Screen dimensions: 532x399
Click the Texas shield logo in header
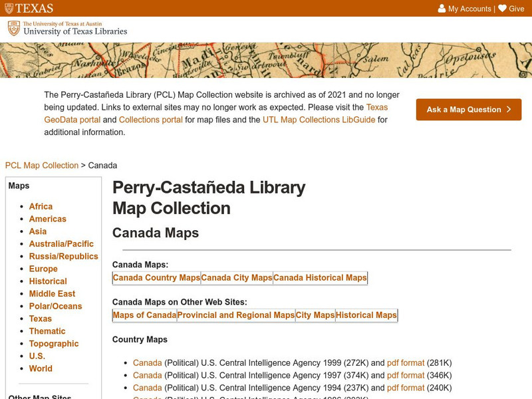click(x=9, y=9)
